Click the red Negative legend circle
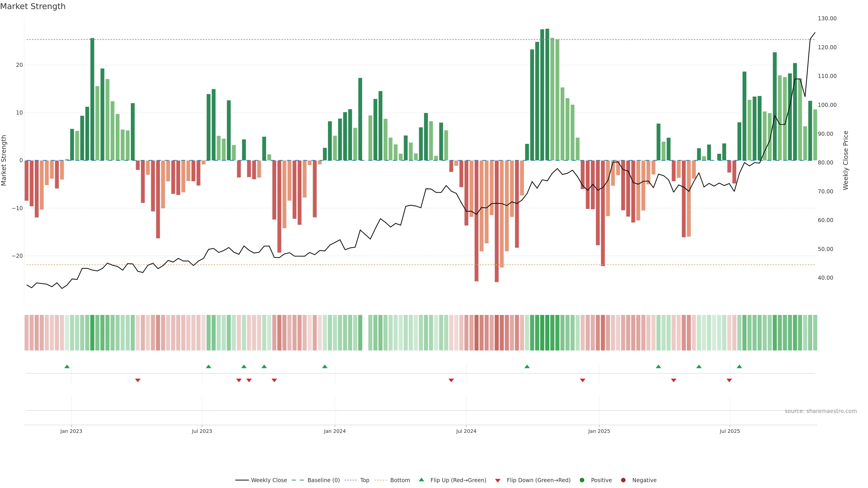Image resolution: width=868 pixels, height=488 pixels. coord(623,480)
